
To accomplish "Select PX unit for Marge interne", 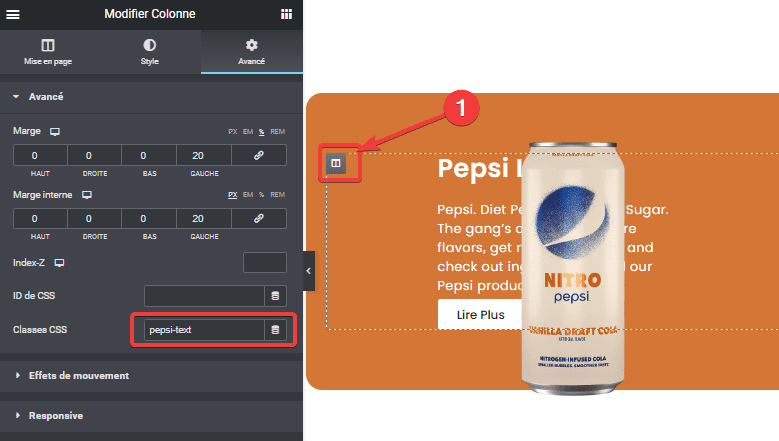I will (x=233, y=195).
